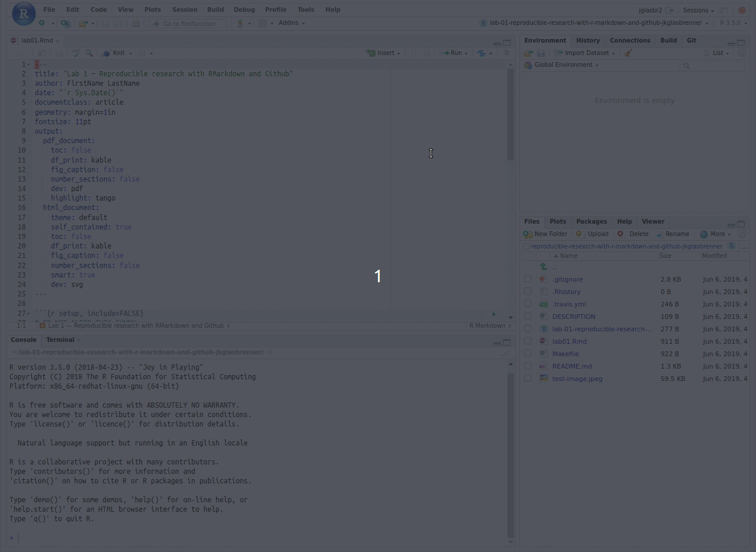Click the Upload button in Files
Image resolution: width=756 pixels, height=552 pixels.
tap(592, 234)
